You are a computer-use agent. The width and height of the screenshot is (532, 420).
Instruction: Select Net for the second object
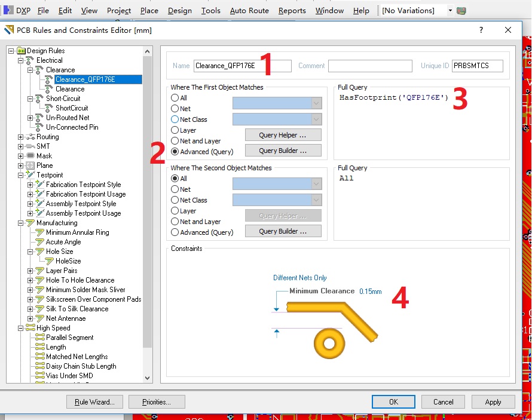coord(175,189)
